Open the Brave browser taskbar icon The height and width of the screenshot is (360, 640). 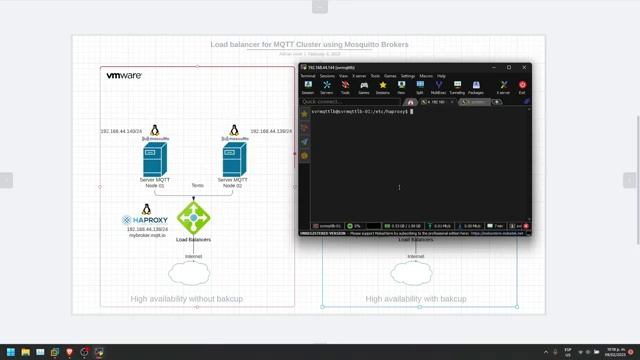(69, 352)
